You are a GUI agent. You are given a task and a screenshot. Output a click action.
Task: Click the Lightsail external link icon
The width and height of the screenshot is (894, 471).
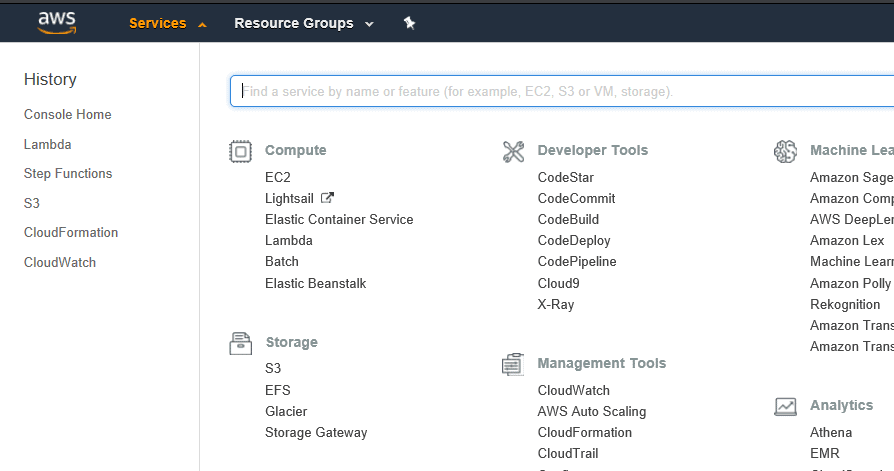pyautogui.click(x=327, y=198)
